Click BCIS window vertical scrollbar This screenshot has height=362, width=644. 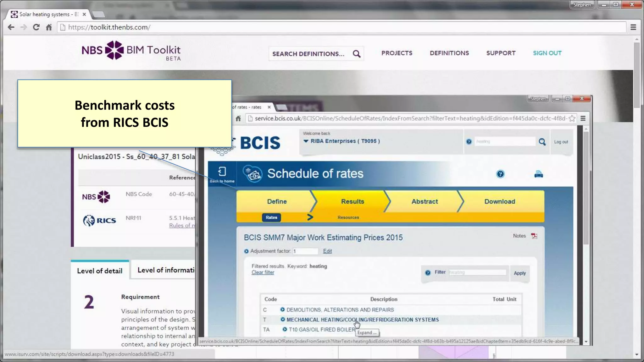(586, 189)
